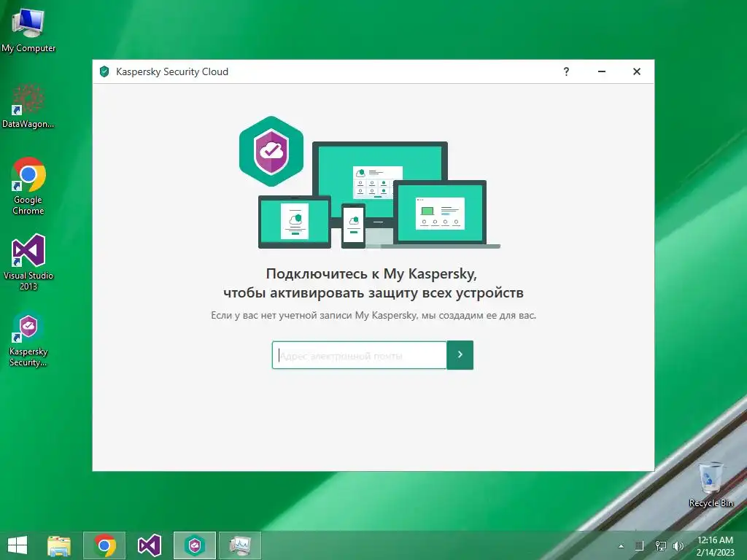Minimize the Kaspersky Security Cloud window
Image resolution: width=747 pixels, height=560 pixels.
click(x=602, y=71)
